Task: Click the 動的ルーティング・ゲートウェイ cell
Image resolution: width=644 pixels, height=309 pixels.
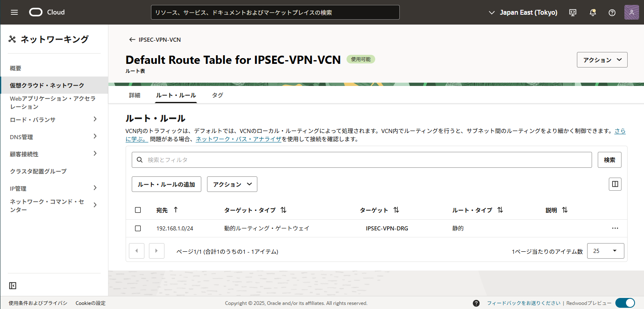Action: (267, 228)
